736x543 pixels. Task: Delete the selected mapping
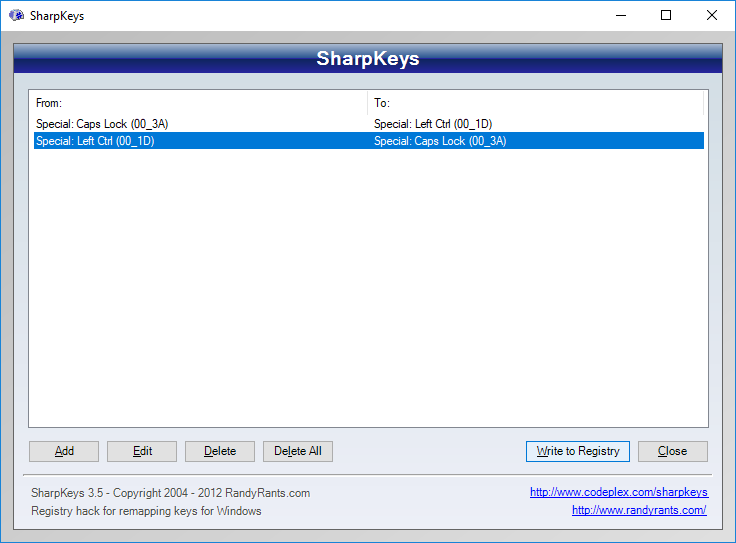220,451
